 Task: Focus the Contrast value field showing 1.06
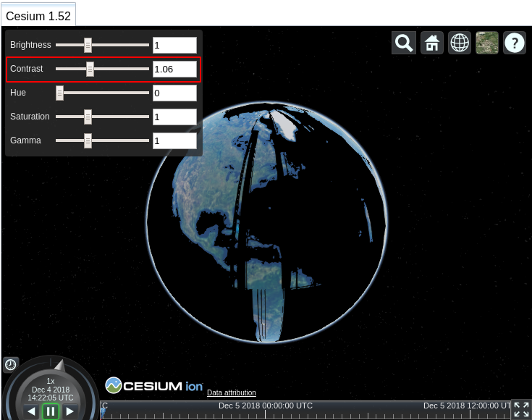174,70
